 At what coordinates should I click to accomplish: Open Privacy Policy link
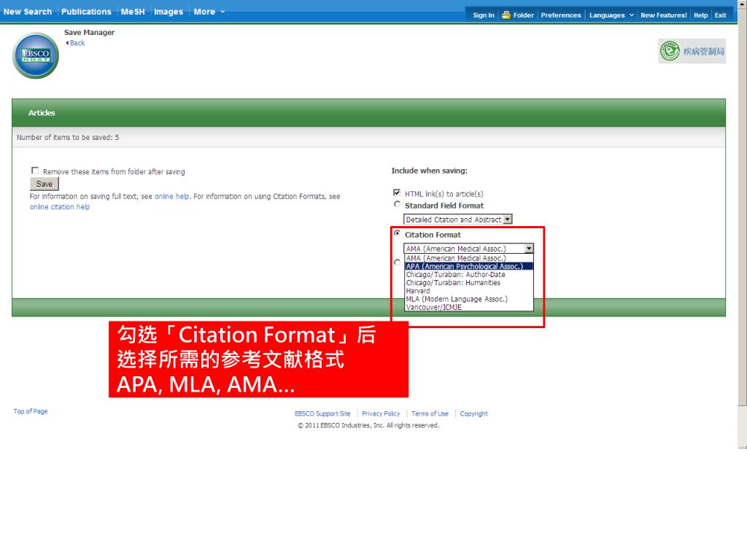click(381, 413)
